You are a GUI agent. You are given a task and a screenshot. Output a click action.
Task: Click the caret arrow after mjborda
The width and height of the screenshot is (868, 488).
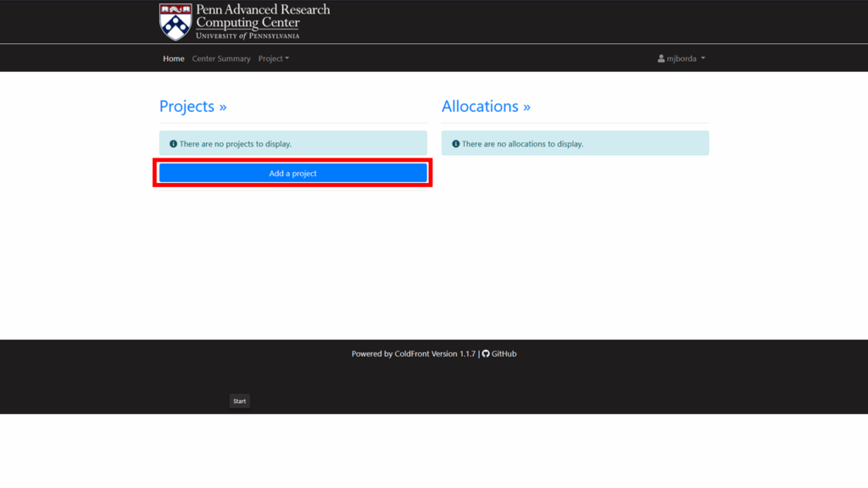point(703,58)
